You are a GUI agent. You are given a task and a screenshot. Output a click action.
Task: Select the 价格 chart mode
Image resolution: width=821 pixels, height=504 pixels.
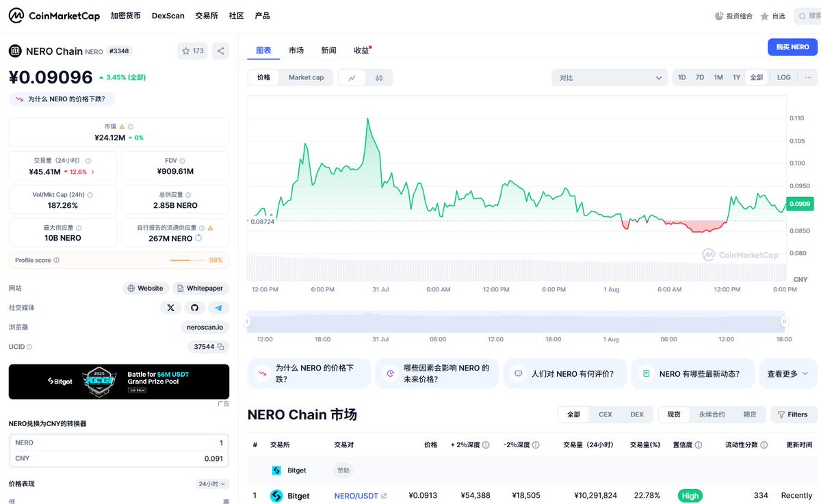(263, 77)
